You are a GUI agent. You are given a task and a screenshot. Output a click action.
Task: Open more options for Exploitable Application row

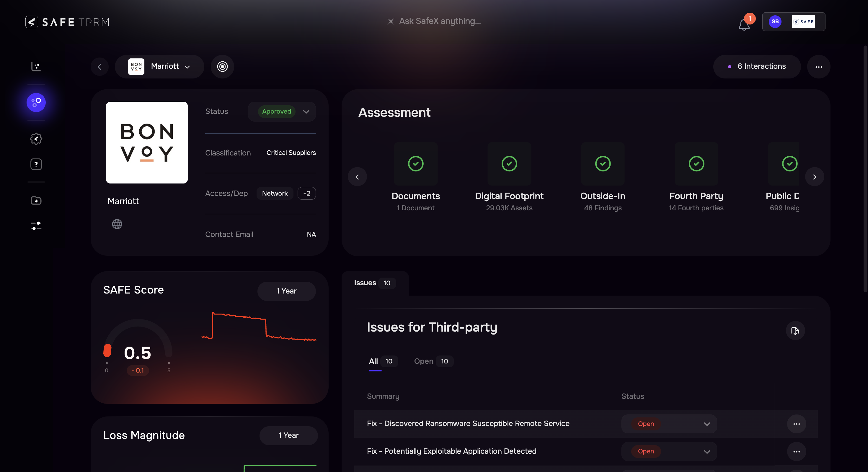796,451
